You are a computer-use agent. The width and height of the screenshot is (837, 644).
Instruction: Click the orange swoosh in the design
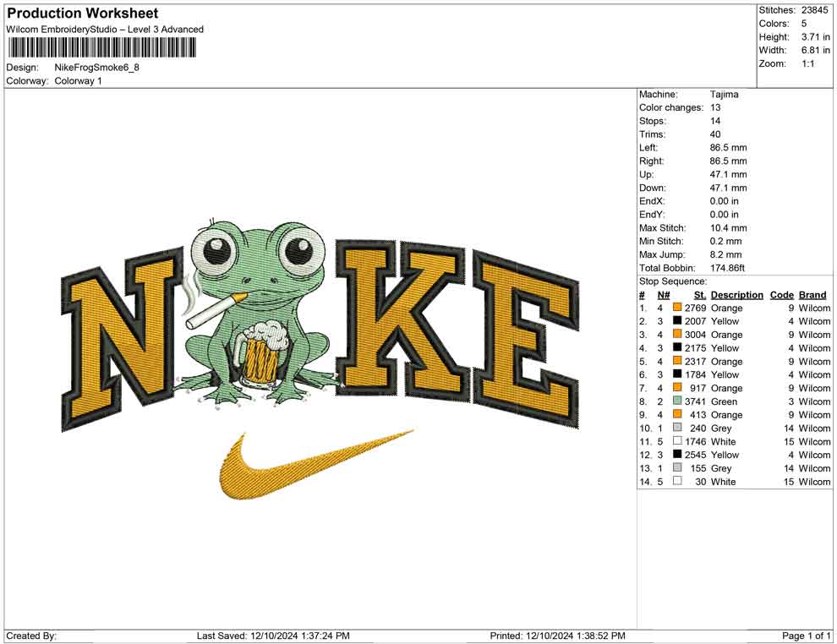pos(316,465)
